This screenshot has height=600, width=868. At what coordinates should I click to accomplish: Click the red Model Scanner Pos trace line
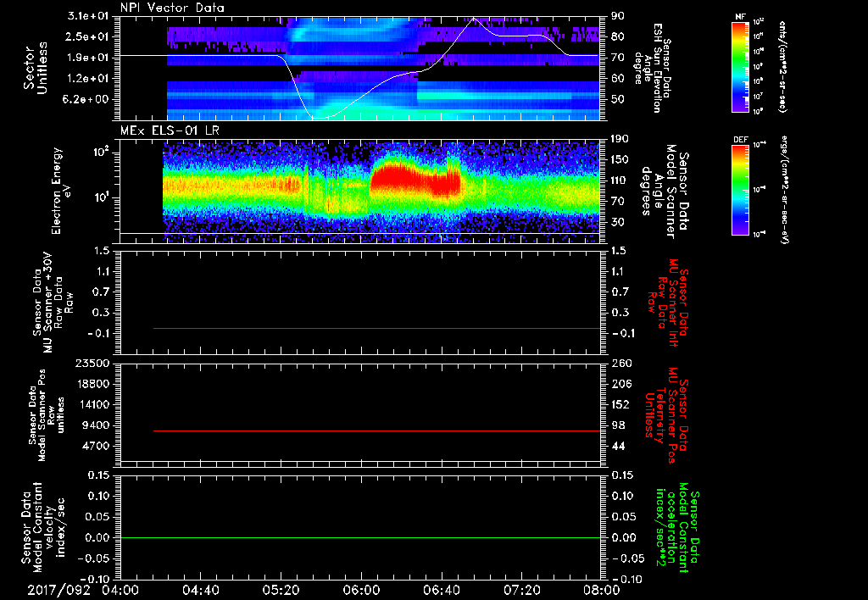click(x=376, y=431)
